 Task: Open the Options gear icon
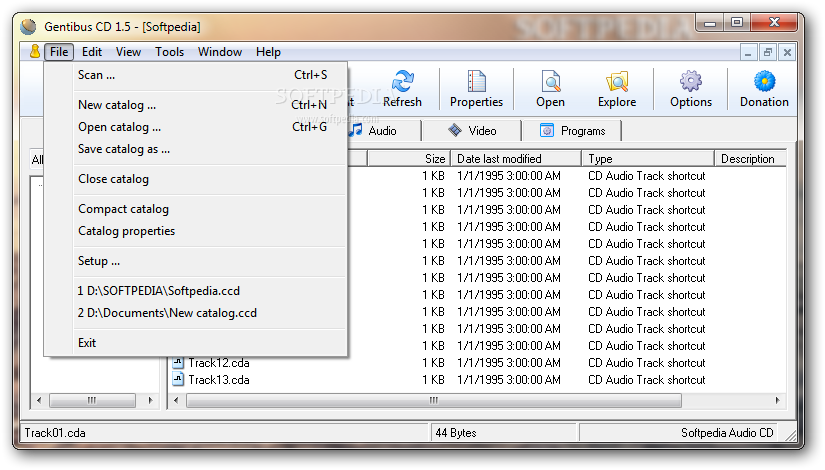(690, 82)
